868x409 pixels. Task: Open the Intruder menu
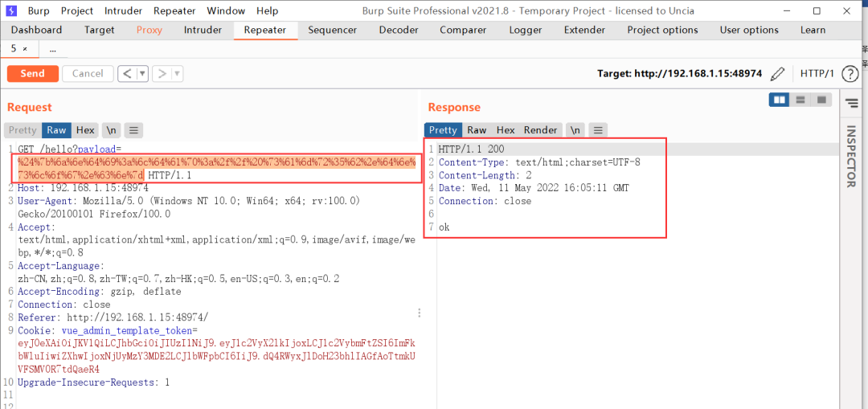tap(123, 10)
